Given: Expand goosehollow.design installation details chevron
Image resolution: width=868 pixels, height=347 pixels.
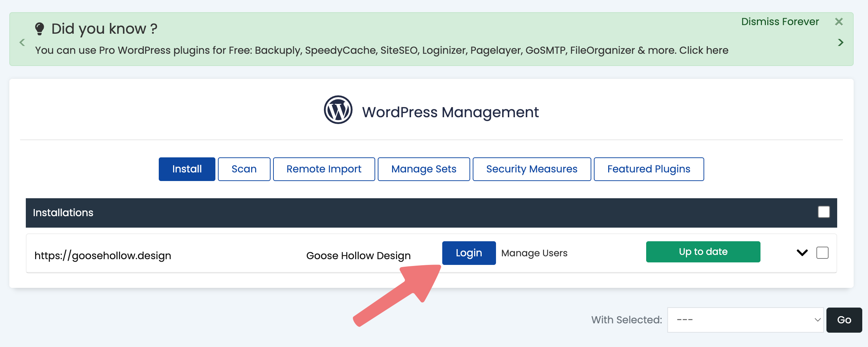Looking at the screenshot, I should [802, 253].
